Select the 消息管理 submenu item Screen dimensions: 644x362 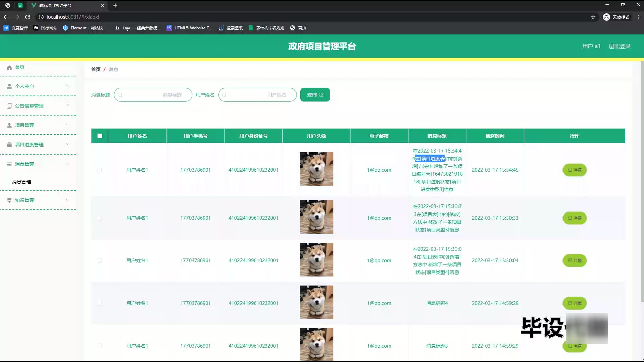coord(21,182)
